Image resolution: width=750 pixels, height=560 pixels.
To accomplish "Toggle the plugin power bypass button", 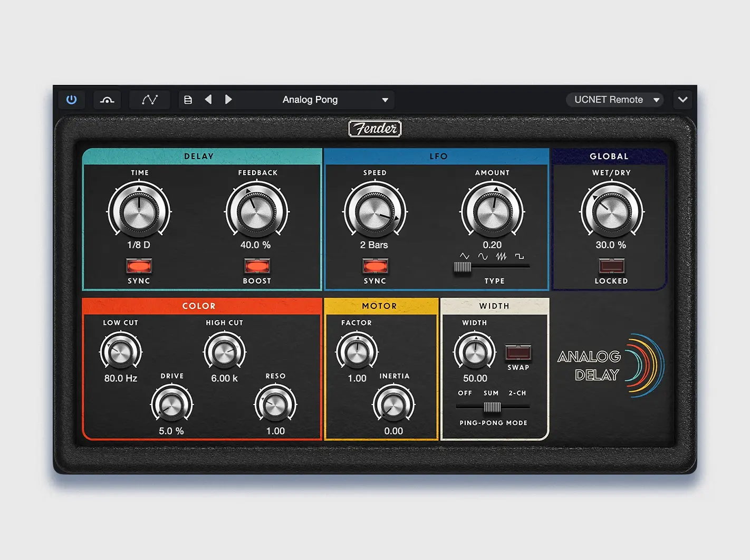I will coord(72,100).
